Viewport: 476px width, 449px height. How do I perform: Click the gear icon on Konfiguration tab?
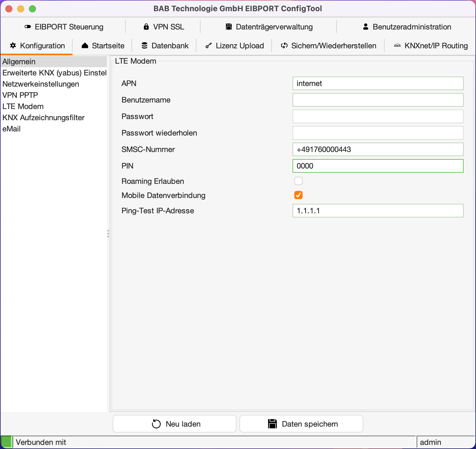tap(13, 46)
